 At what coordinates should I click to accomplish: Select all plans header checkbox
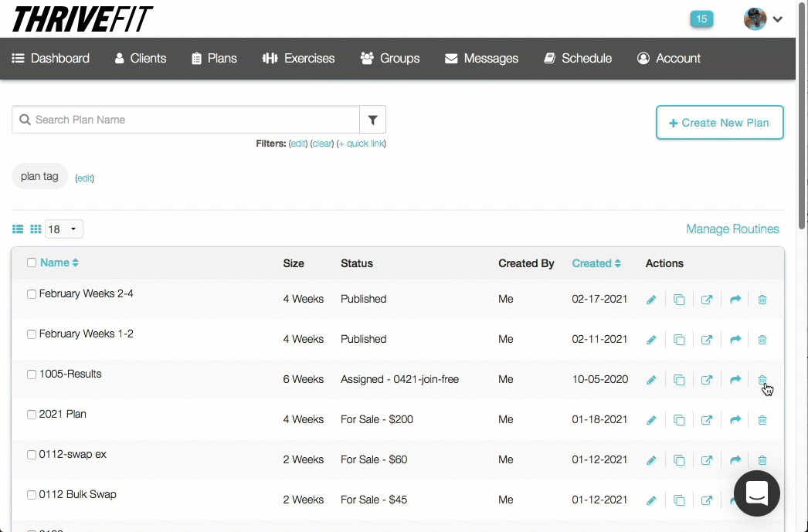pos(32,263)
